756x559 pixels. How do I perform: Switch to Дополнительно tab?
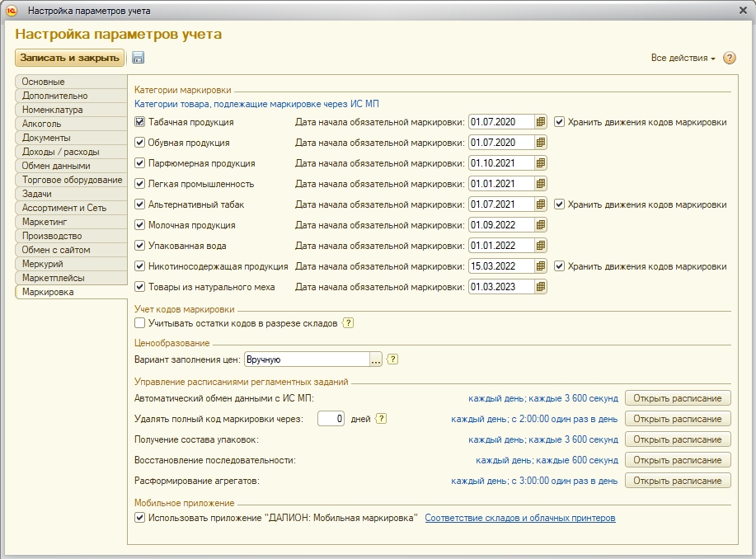(71, 96)
